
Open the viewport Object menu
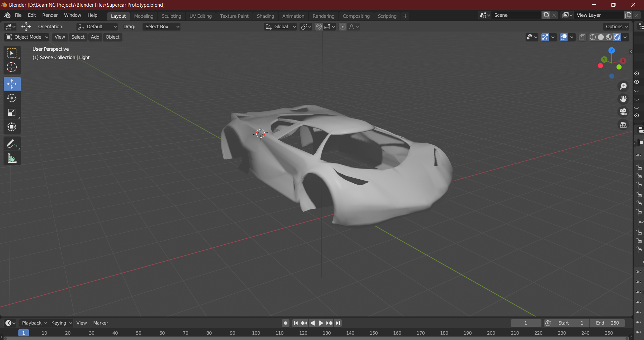pyautogui.click(x=112, y=37)
